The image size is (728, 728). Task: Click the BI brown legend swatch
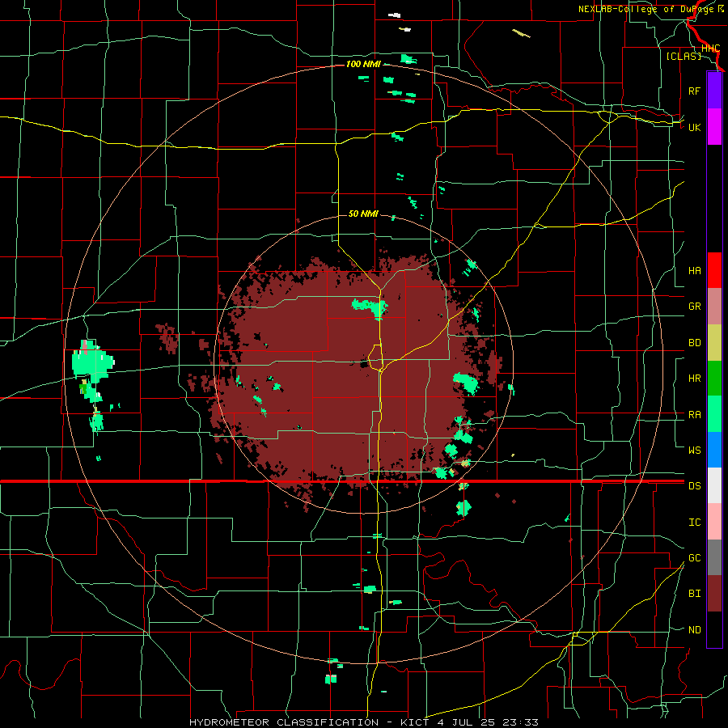714,594
